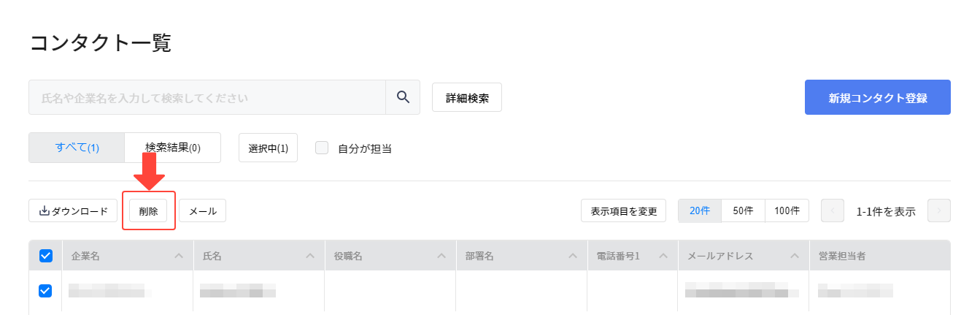Switch to the すべて(1) tab
The width and height of the screenshot is (980, 315).
(x=77, y=148)
